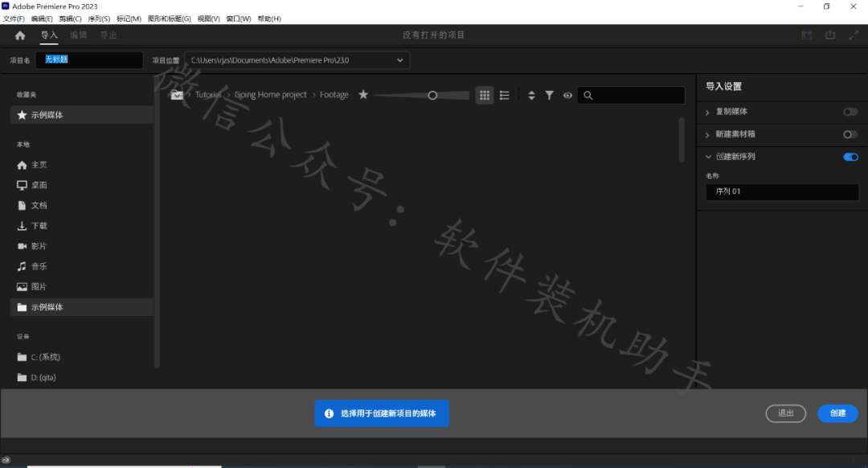Screen dimensions: 868x468
Task: Adjust the thumbnail size slider
Action: pyautogui.click(x=432, y=95)
